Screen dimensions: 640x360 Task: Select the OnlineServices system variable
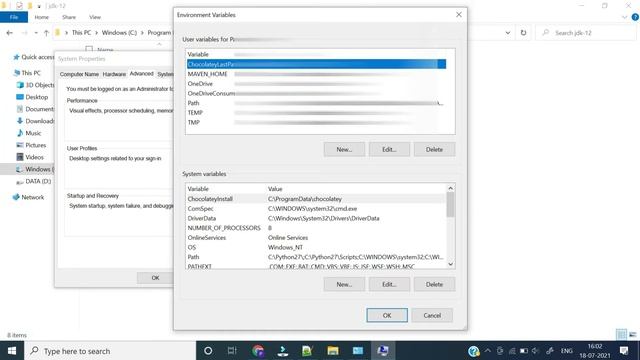316,238
